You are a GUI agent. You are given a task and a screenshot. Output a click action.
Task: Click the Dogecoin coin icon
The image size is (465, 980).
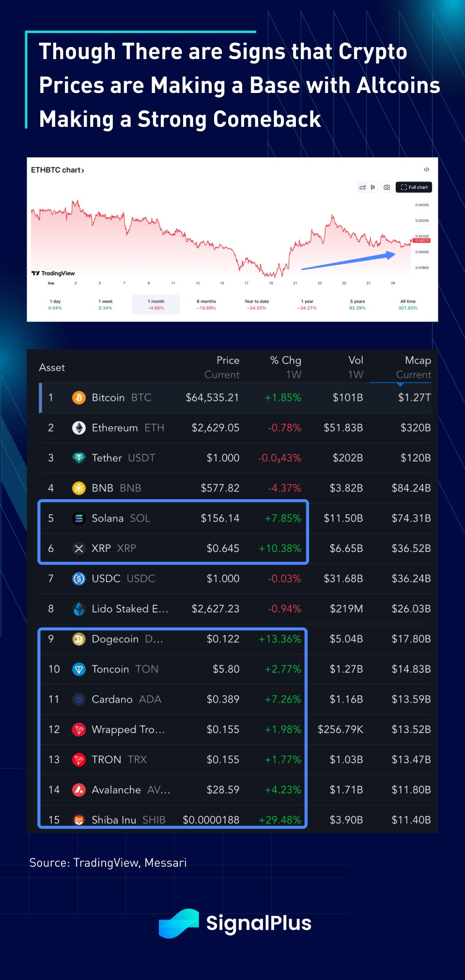click(78, 639)
